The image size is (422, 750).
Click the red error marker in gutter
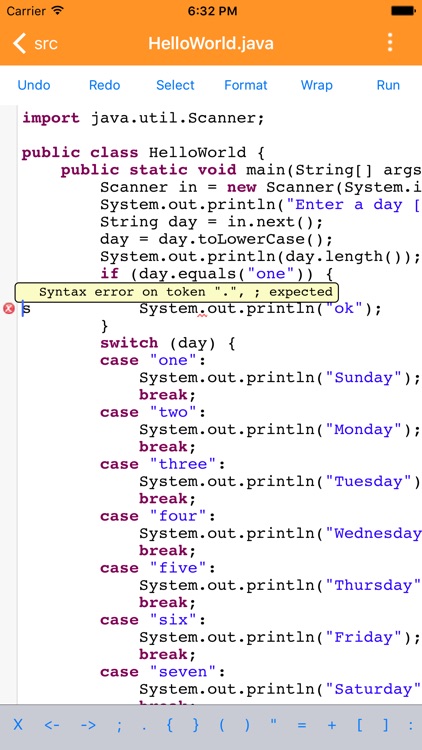click(x=9, y=309)
